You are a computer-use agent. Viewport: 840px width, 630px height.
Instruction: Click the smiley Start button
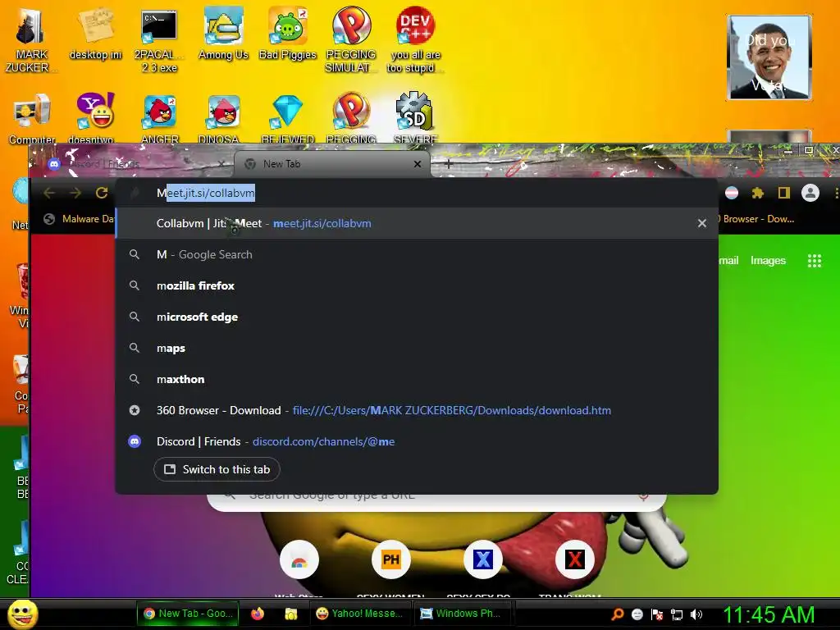click(x=22, y=614)
